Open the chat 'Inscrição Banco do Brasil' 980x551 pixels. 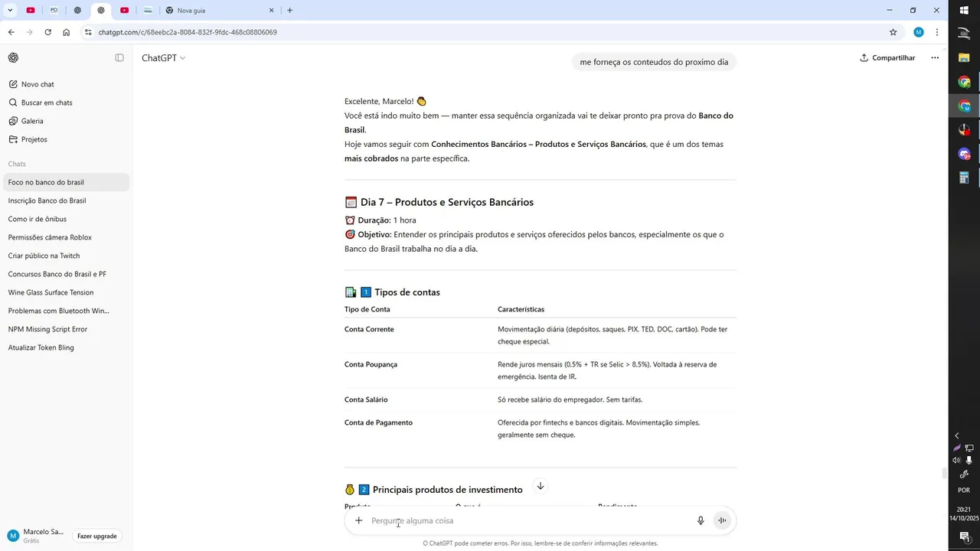(x=65, y=201)
